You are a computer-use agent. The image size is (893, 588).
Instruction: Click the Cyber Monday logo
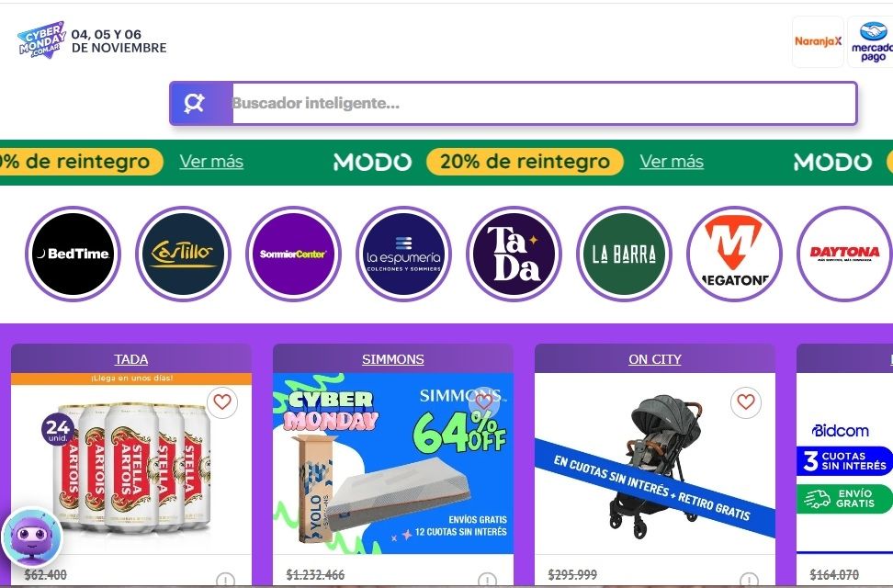41,40
